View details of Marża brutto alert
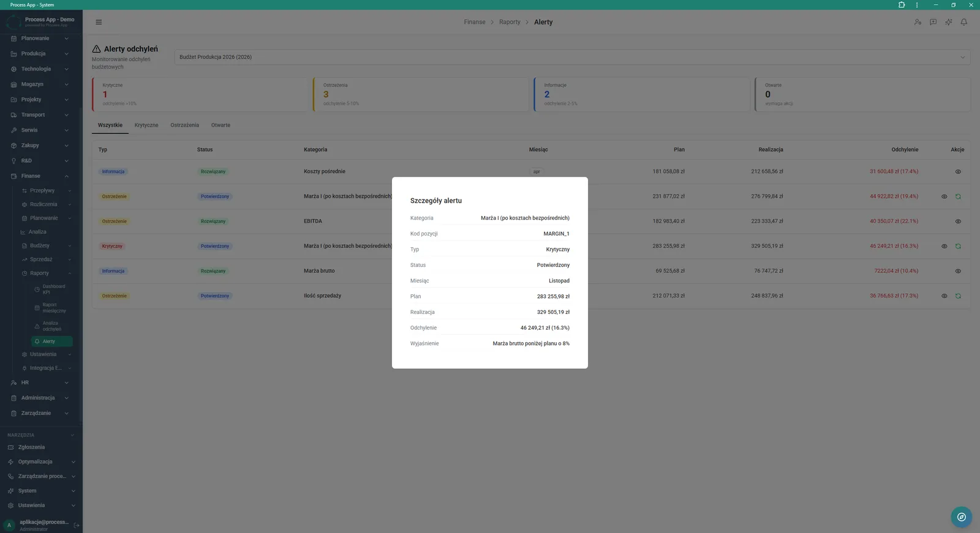Viewport: 980px width, 533px height. pos(958,271)
